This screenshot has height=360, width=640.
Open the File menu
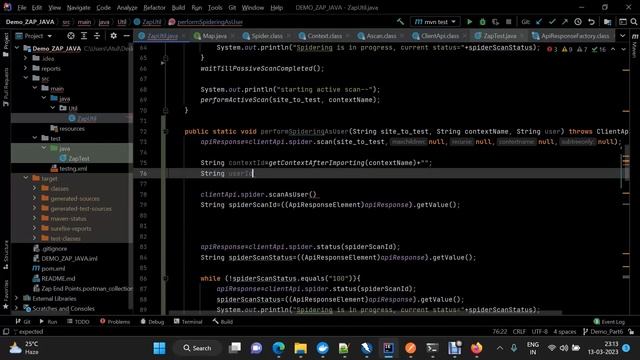(x=22, y=8)
